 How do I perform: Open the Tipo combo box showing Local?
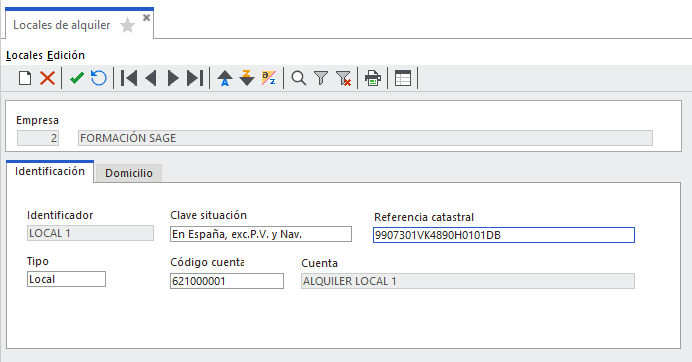pyautogui.click(x=66, y=279)
